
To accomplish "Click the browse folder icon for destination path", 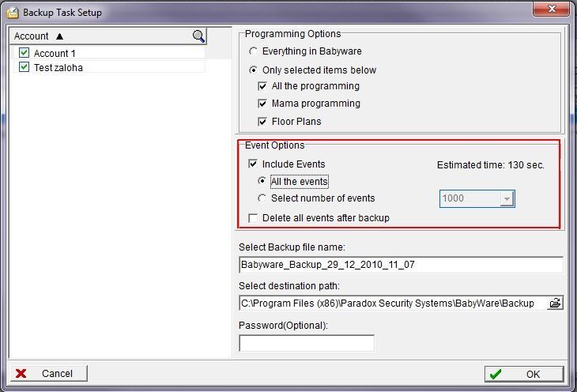I will [x=555, y=303].
